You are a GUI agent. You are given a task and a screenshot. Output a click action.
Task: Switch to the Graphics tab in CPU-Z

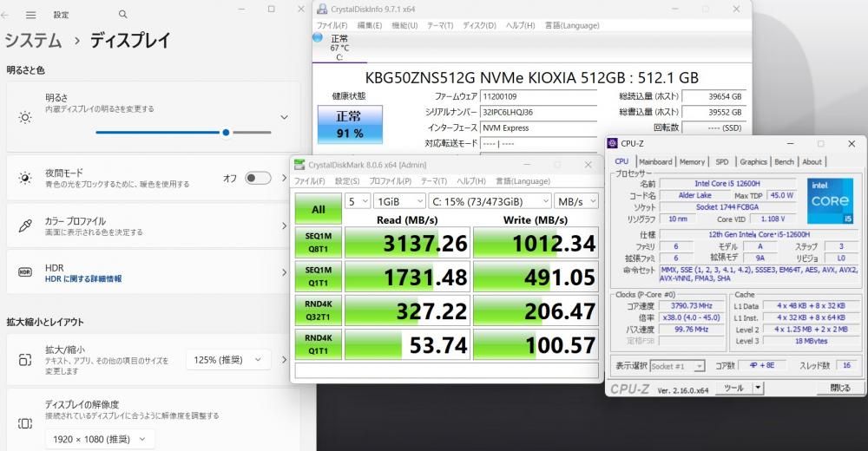click(753, 161)
